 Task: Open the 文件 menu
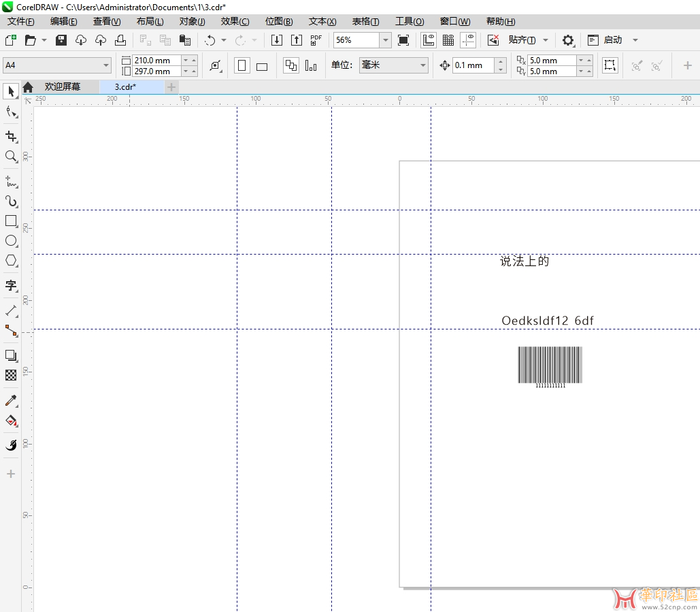(x=20, y=21)
